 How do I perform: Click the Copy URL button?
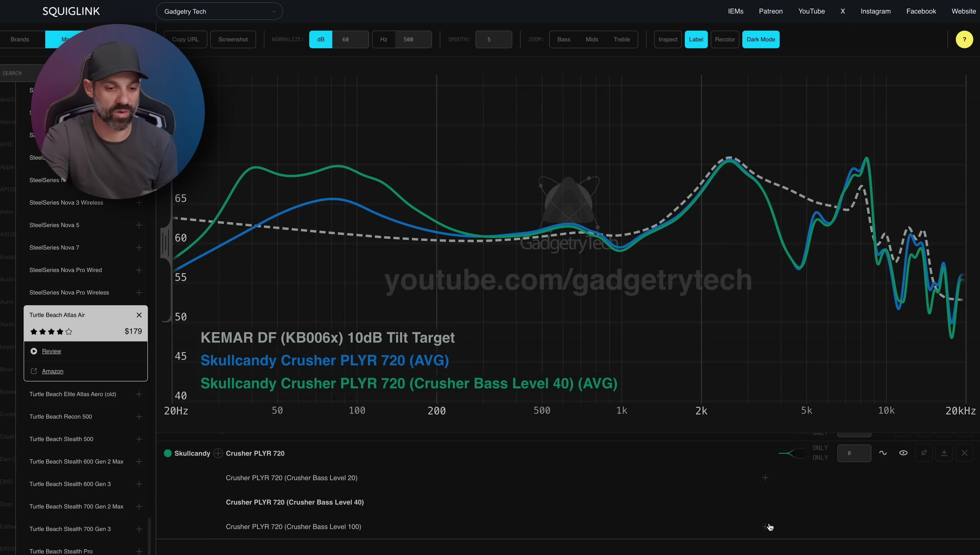[x=185, y=39]
